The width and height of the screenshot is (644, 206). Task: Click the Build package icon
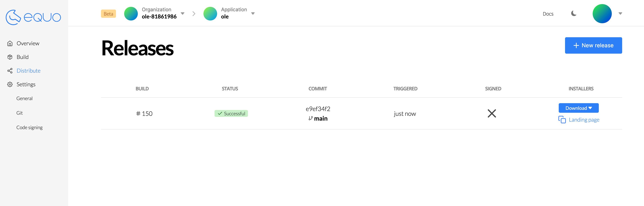(x=10, y=57)
